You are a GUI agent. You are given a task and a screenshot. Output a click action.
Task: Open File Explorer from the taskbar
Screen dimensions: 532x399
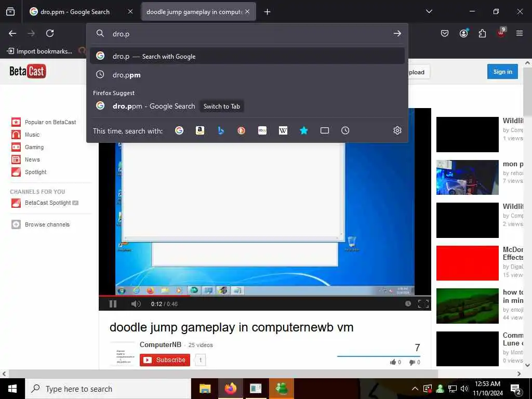[x=205, y=389]
